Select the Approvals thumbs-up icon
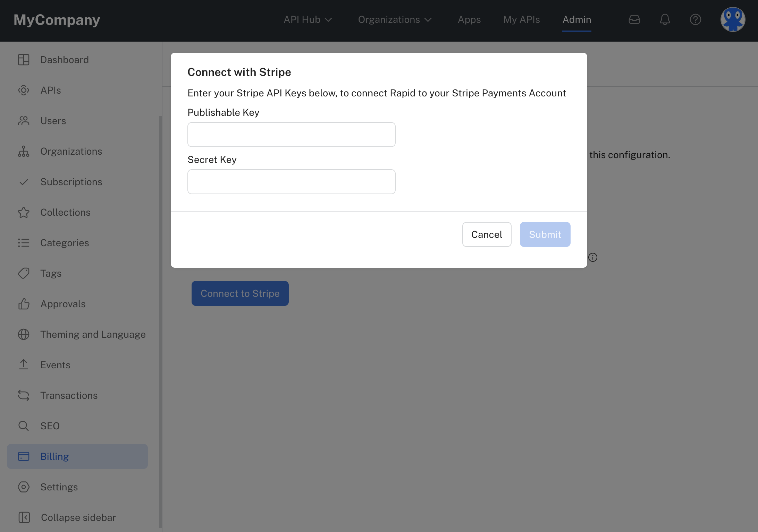Image resolution: width=758 pixels, height=532 pixels. pos(24,304)
